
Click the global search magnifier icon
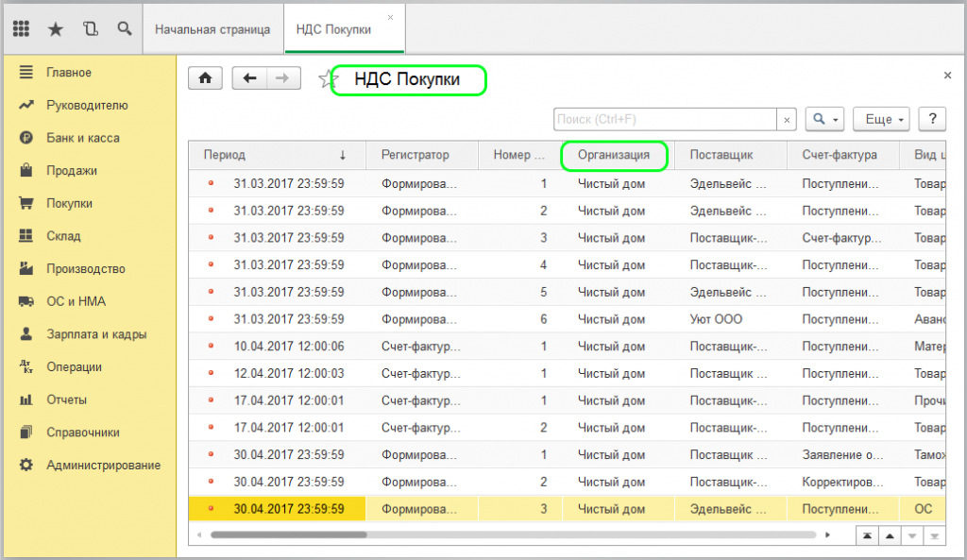(x=124, y=29)
